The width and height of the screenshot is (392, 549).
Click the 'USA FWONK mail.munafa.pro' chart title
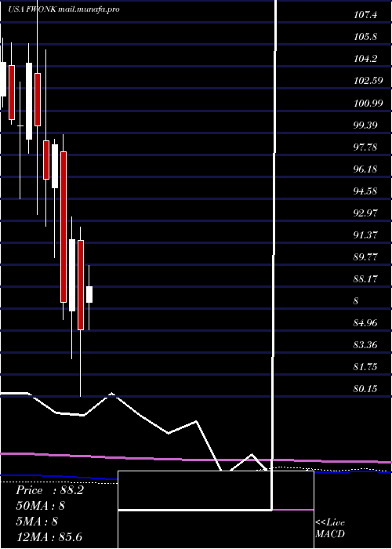click(x=64, y=9)
